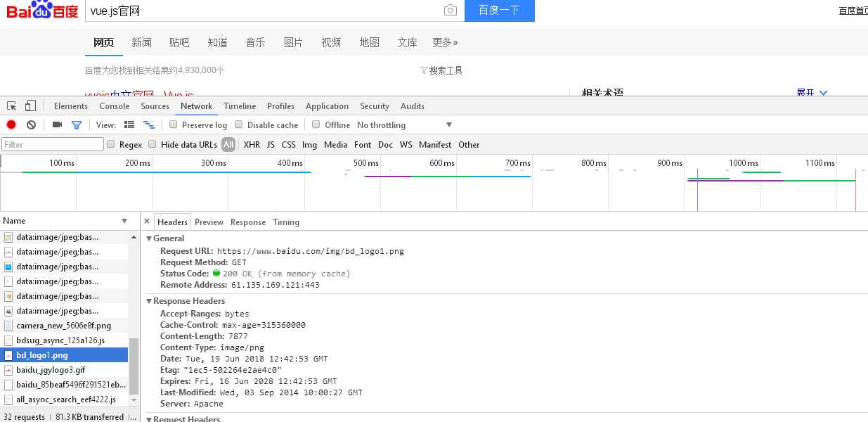Filter requests by Img
This screenshot has width=868, height=422.
pos(309,145)
